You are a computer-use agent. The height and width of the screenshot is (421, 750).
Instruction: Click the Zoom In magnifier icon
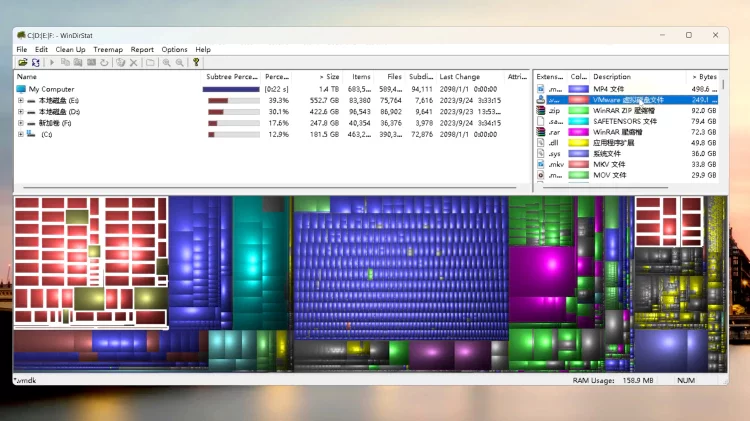[166, 62]
